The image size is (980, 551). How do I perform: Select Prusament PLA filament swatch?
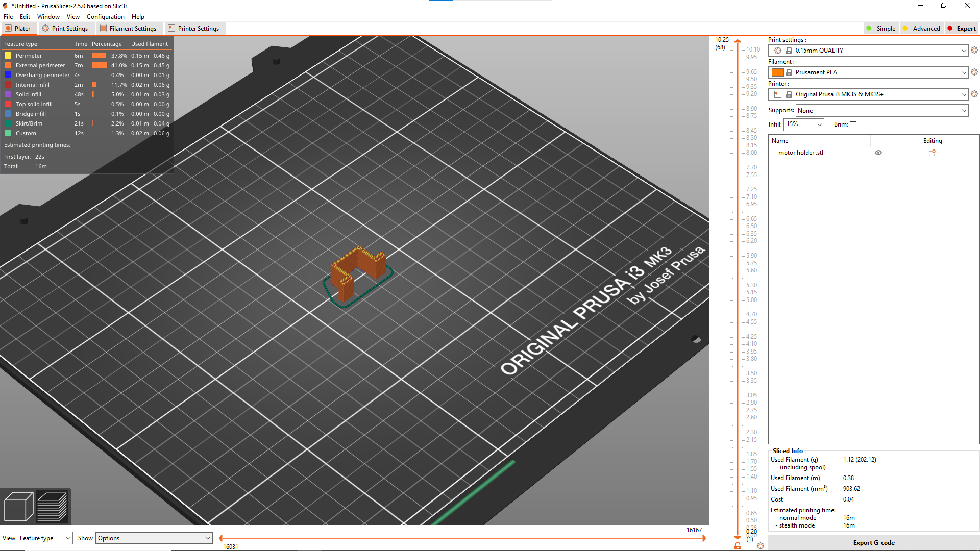coord(778,72)
